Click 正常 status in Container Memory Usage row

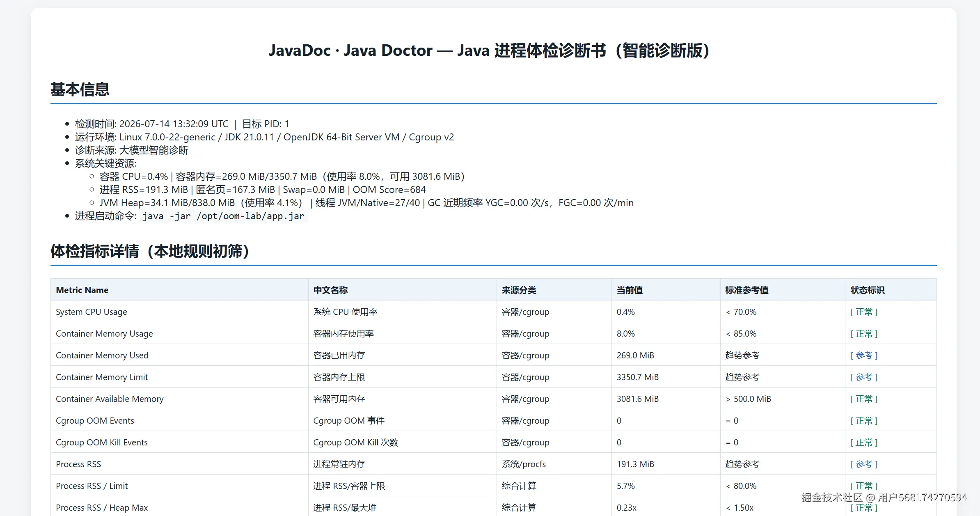(x=864, y=333)
